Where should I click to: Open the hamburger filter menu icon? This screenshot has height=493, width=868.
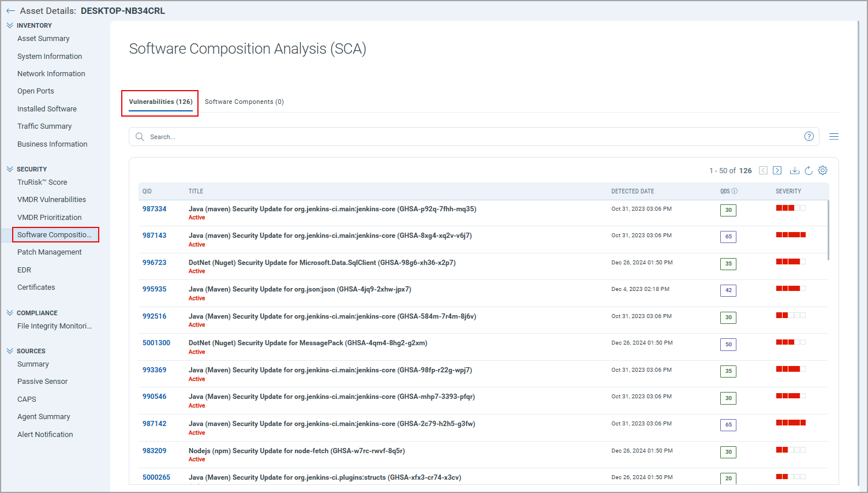[834, 137]
